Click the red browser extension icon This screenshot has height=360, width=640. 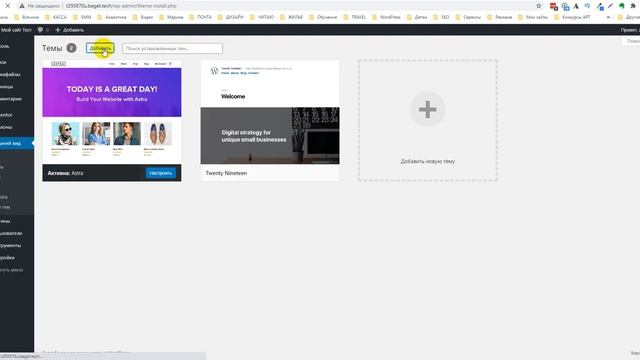click(x=553, y=6)
